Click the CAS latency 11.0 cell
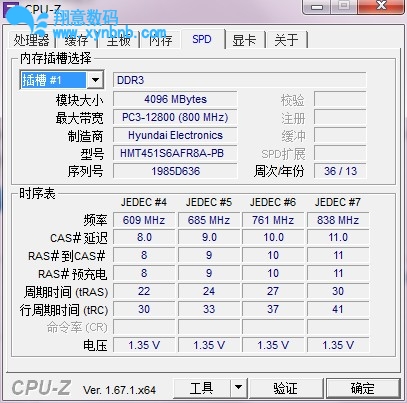Viewport: 407px width, 403px height. pyautogui.click(x=338, y=237)
